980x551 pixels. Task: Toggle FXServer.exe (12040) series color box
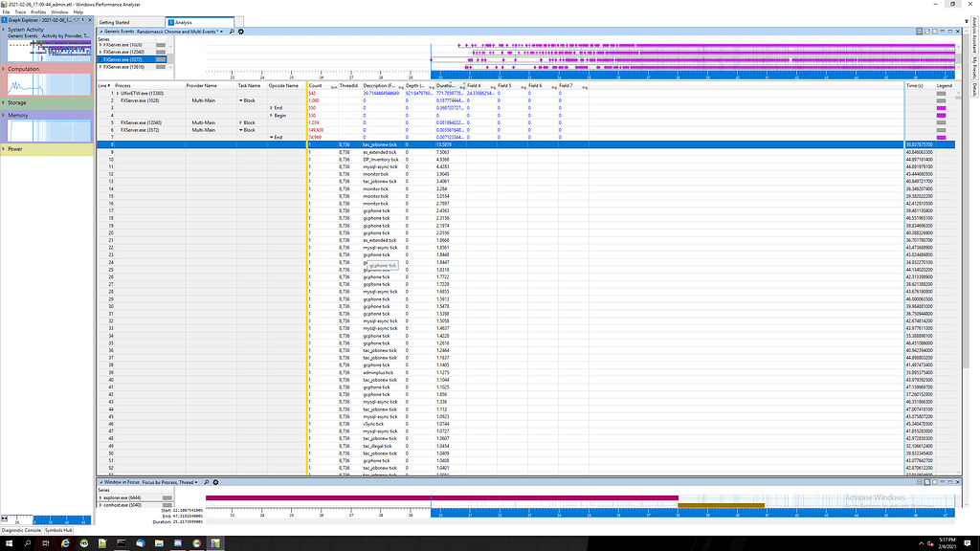[x=161, y=52]
